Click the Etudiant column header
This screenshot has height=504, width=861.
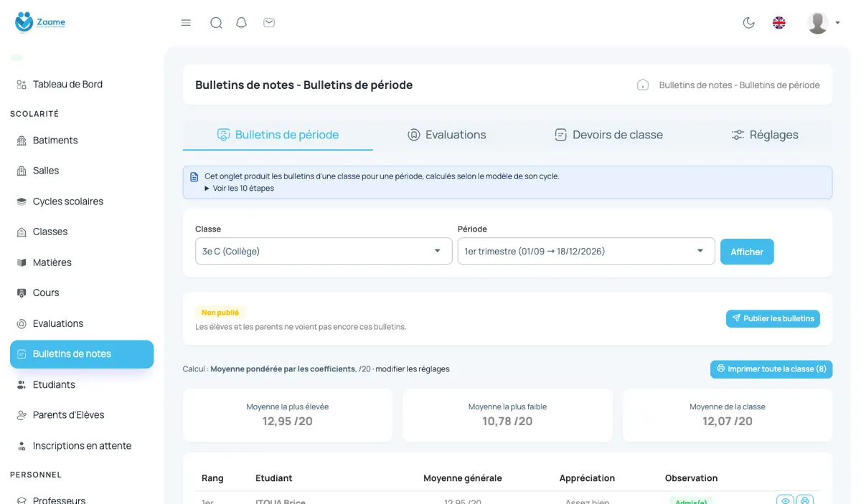pos(274,478)
